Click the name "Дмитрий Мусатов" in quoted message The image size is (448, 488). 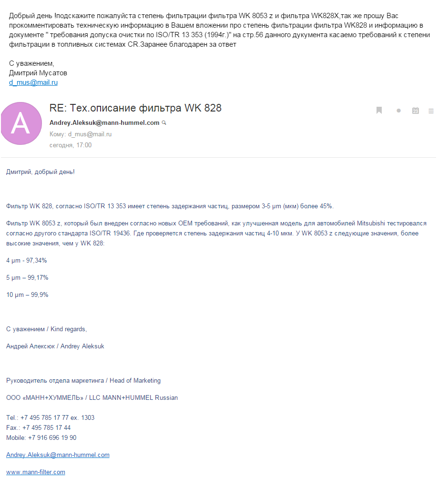coord(38,73)
